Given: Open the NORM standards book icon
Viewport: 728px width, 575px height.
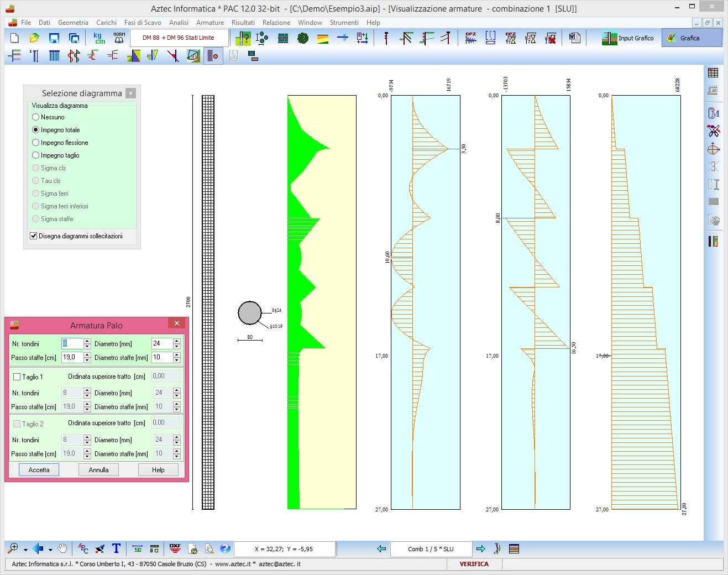Looking at the screenshot, I should click(x=119, y=38).
